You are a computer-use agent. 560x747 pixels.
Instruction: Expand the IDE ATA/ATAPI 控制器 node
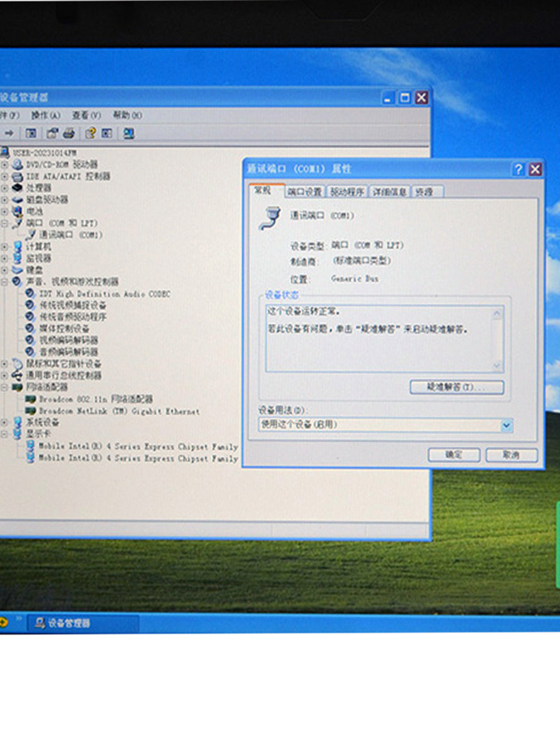coord(5,176)
